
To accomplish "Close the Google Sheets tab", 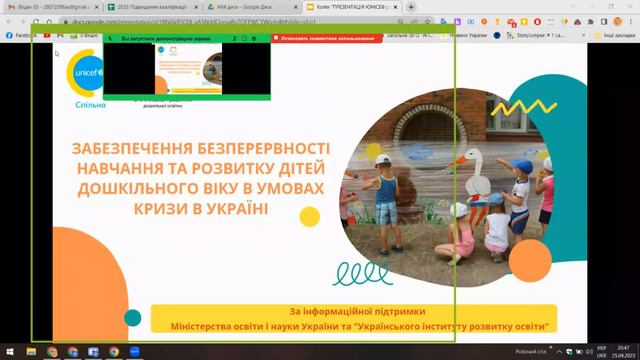I will pyautogui.click(x=196, y=7).
